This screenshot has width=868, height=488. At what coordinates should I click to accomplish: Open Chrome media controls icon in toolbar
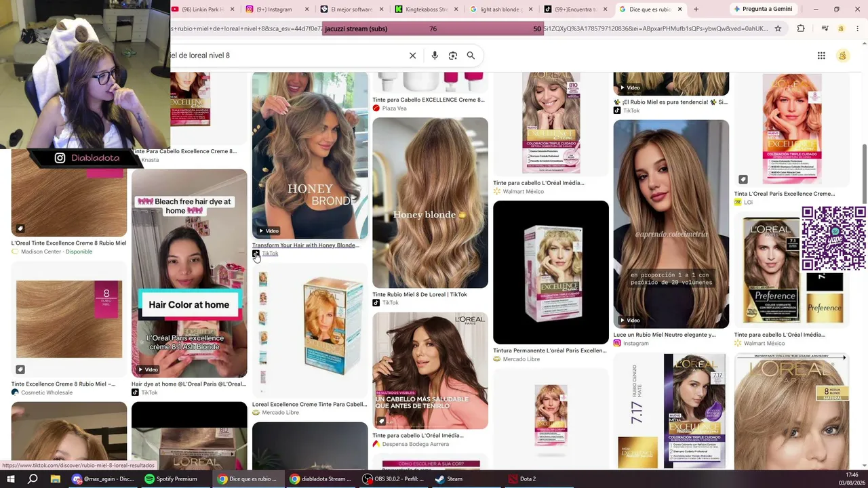825,28
